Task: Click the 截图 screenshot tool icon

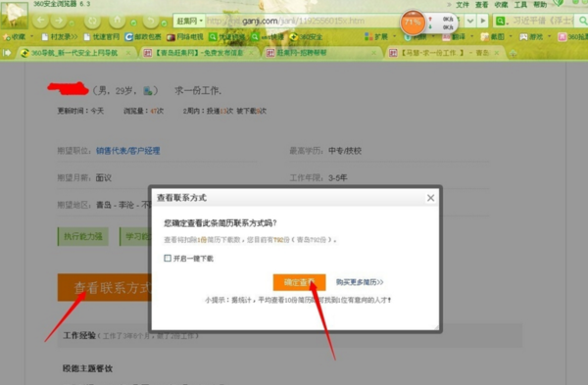Action: (x=484, y=37)
